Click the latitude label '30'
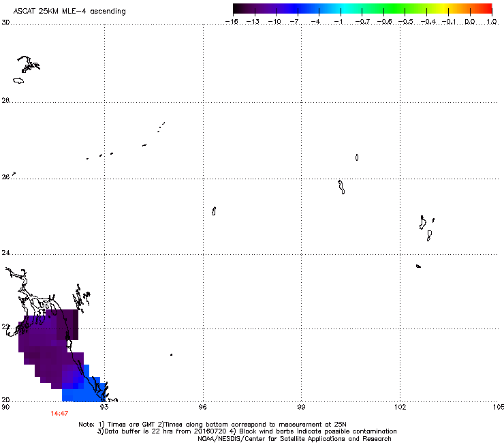The height and width of the screenshot is (443, 504). pyautogui.click(x=5, y=22)
